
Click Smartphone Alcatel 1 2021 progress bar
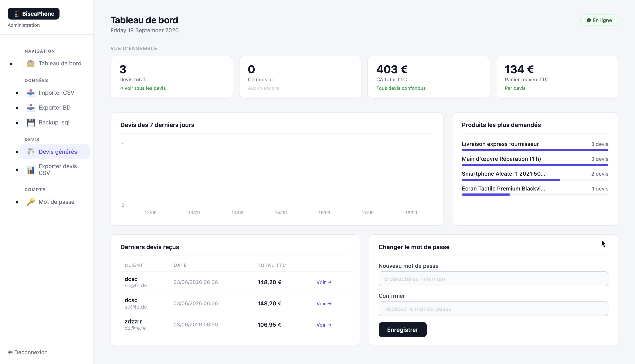(535, 180)
